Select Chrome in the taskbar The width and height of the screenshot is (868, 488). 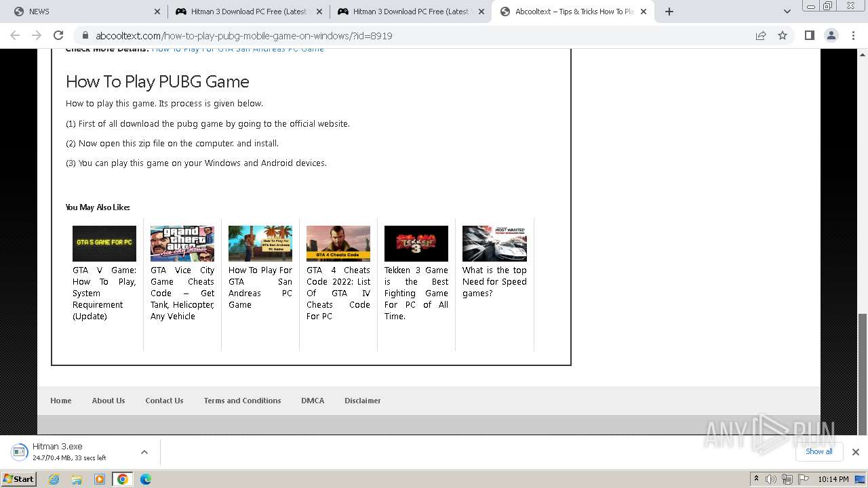pos(122,479)
